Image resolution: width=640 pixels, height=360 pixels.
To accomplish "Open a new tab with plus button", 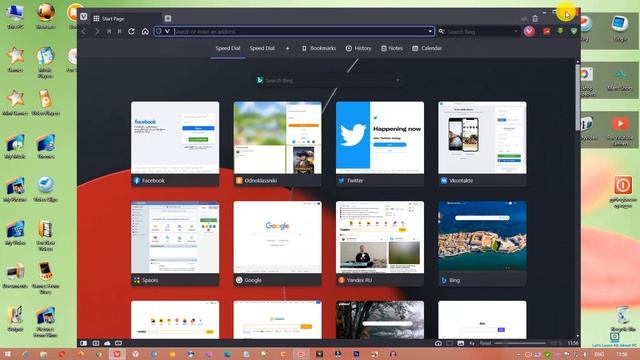I will coord(168,18).
